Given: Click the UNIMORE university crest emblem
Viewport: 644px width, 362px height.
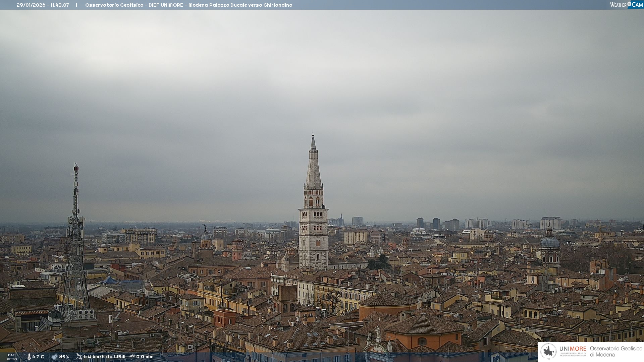Looking at the screenshot, I should 548,351.
